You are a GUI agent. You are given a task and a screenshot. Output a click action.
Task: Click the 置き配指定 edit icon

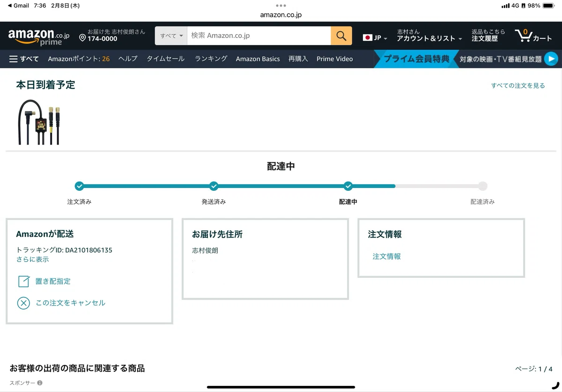tap(23, 281)
